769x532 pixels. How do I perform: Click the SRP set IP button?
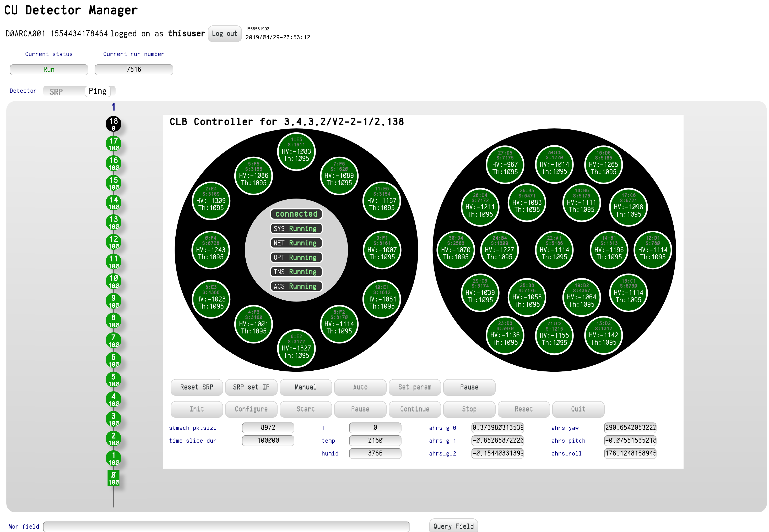point(251,387)
